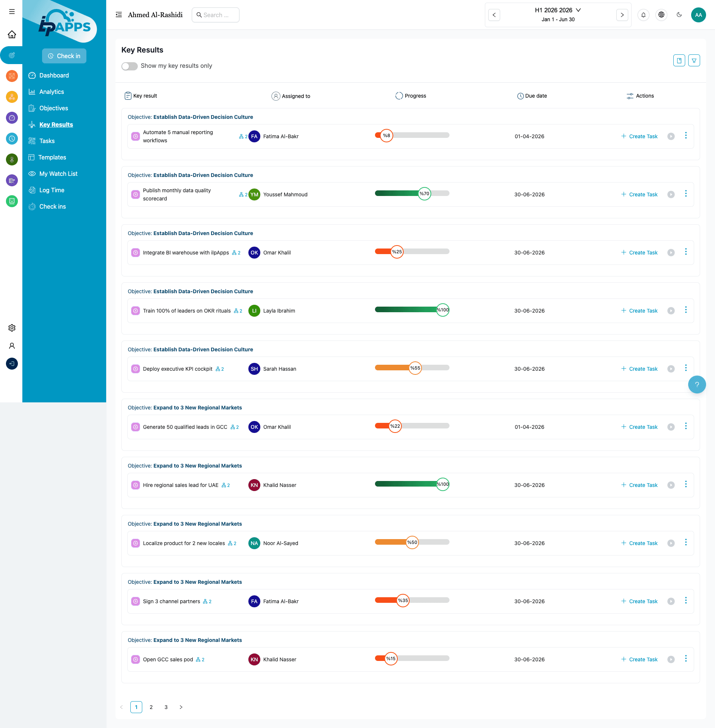This screenshot has height=728, width=715.
Task: Collapse sidebar using hamburger menu icon
Action: pyautogui.click(x=12, y=12)
